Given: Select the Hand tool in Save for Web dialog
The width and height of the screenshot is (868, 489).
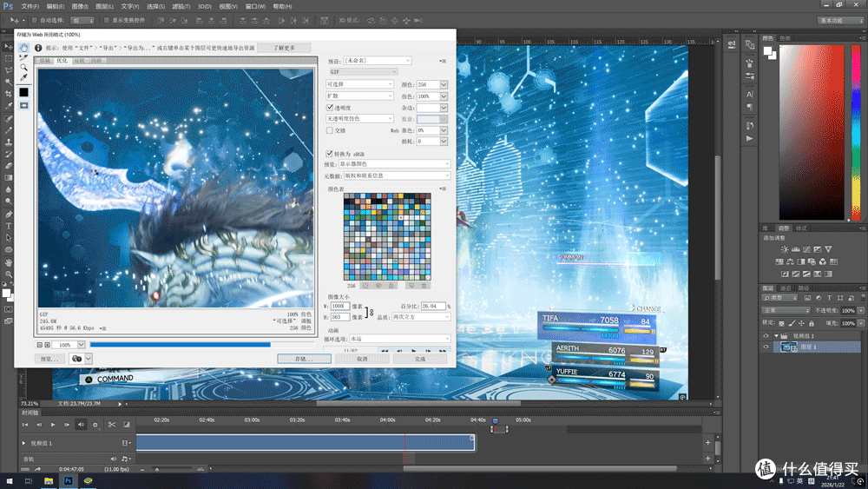Looking at the screenshot, I should [23, 48].
